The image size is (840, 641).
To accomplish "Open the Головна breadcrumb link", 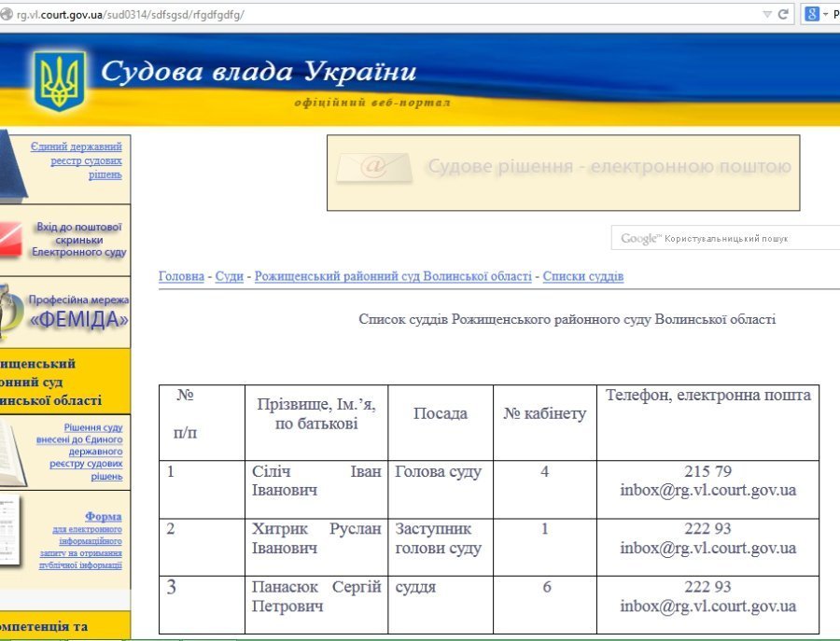I will [181, 276].
